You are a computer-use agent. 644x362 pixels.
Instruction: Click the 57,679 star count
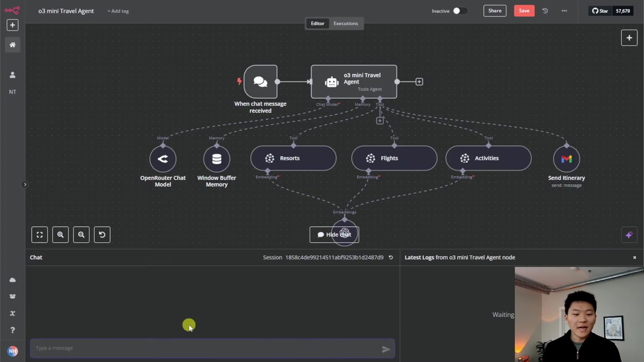pyautogui.click(x=623, y=11)
